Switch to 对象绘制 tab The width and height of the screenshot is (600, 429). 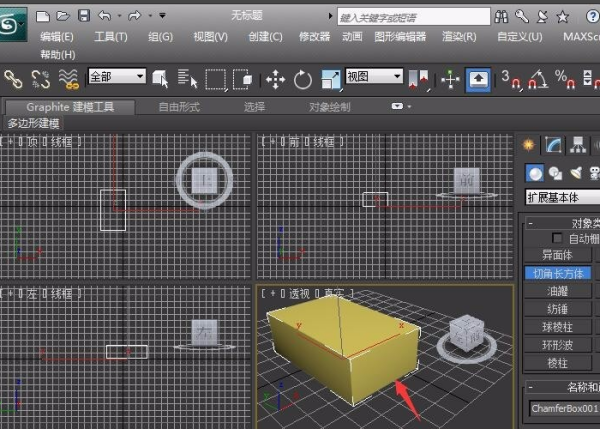pyautogui.click(x=329, y=107)
